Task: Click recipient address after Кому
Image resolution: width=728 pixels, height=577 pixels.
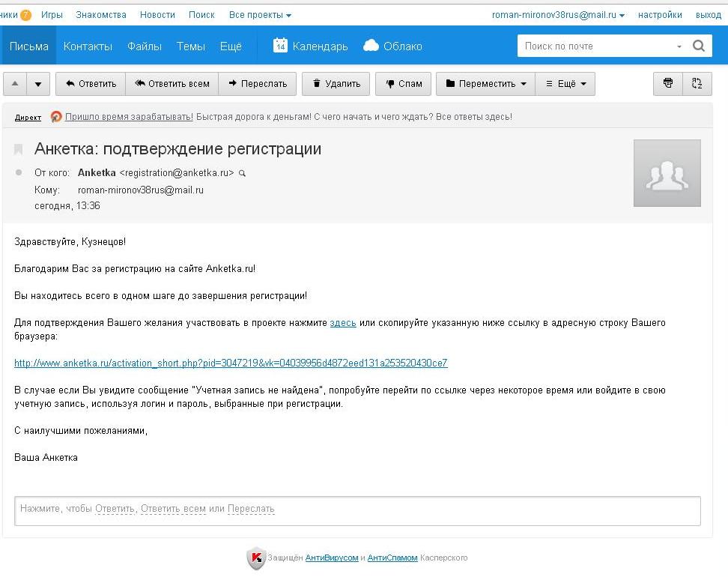Action: point(141,190)
